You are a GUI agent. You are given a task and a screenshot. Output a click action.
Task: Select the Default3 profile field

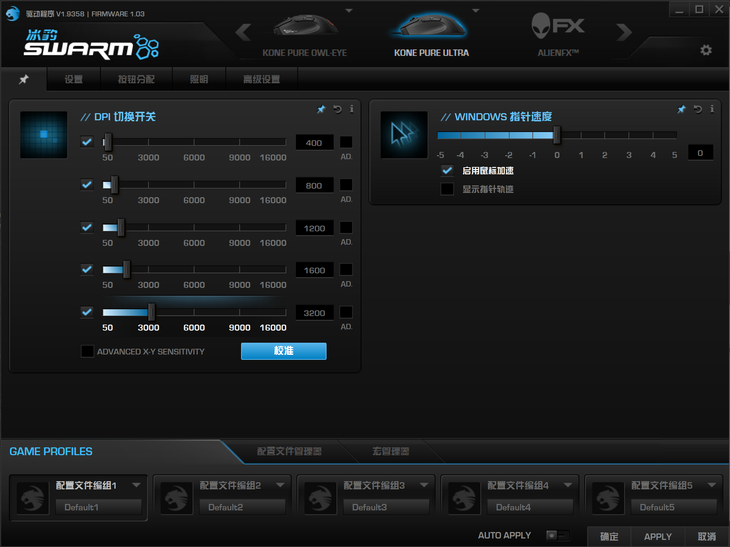[x=386, y=507]
